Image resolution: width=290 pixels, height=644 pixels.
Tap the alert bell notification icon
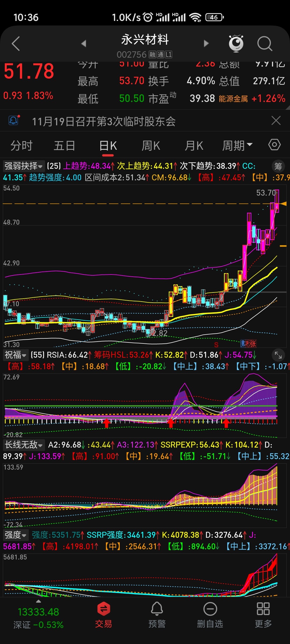tap(14, 120)
